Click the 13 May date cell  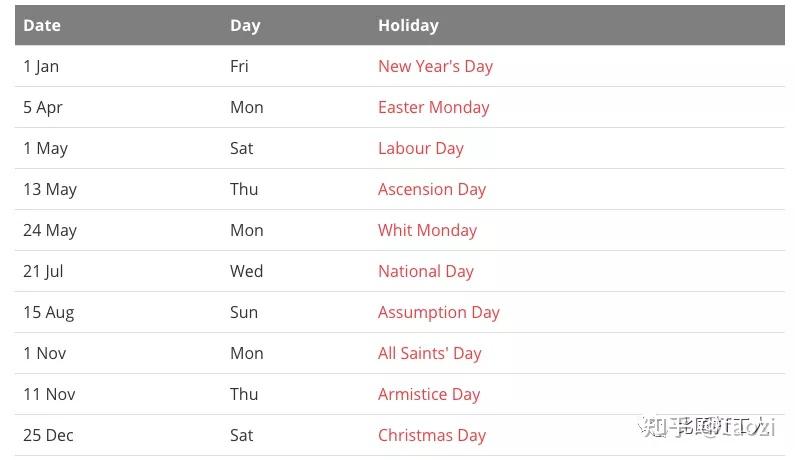coord(50,189)
